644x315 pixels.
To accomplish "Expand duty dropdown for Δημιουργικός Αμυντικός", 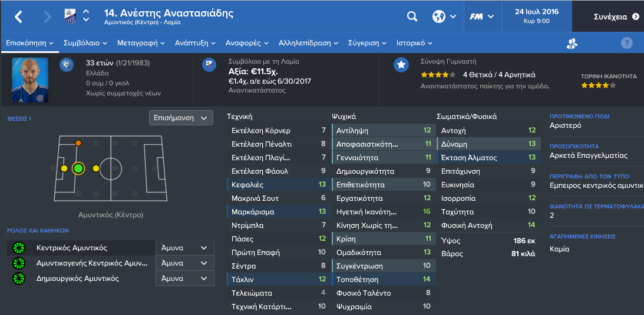I will (x=185, y=278).
